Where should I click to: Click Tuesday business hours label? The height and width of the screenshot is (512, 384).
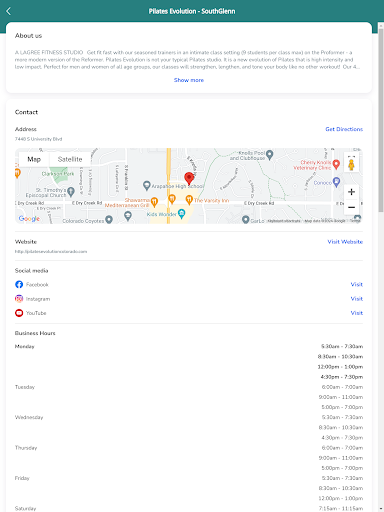(x=25, y=387)
